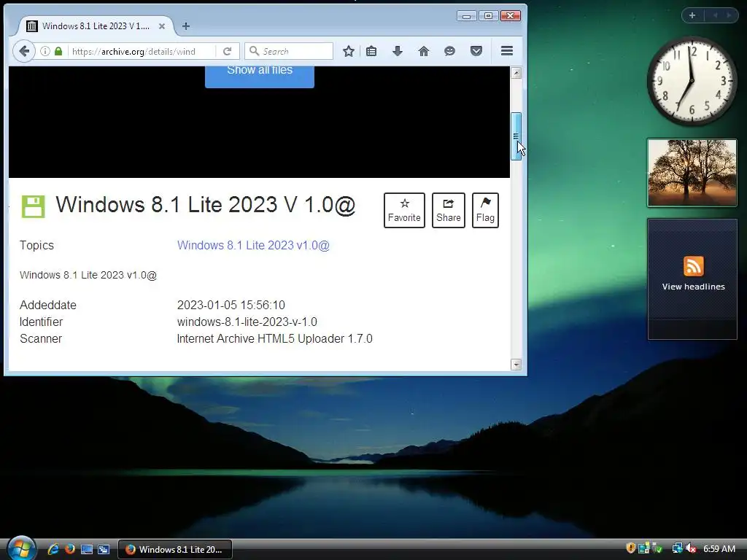Click the Firefox Search box

289,51
